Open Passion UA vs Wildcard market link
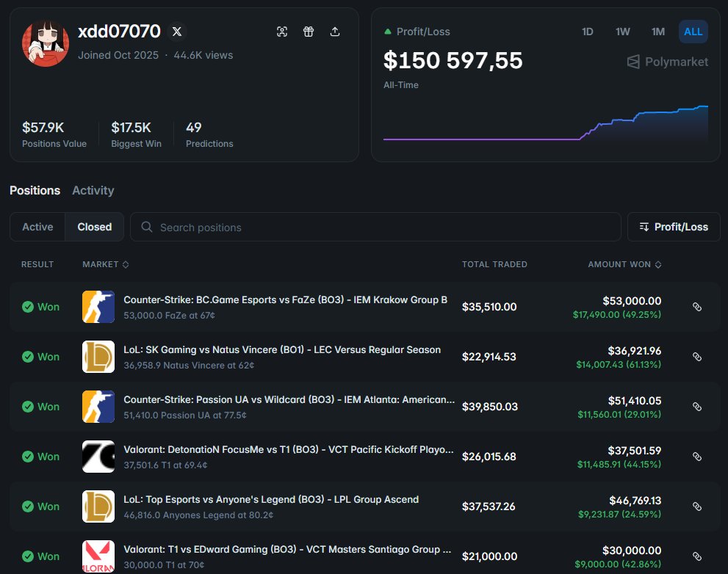Screen dimensions: 728x574 coord(289,399)
